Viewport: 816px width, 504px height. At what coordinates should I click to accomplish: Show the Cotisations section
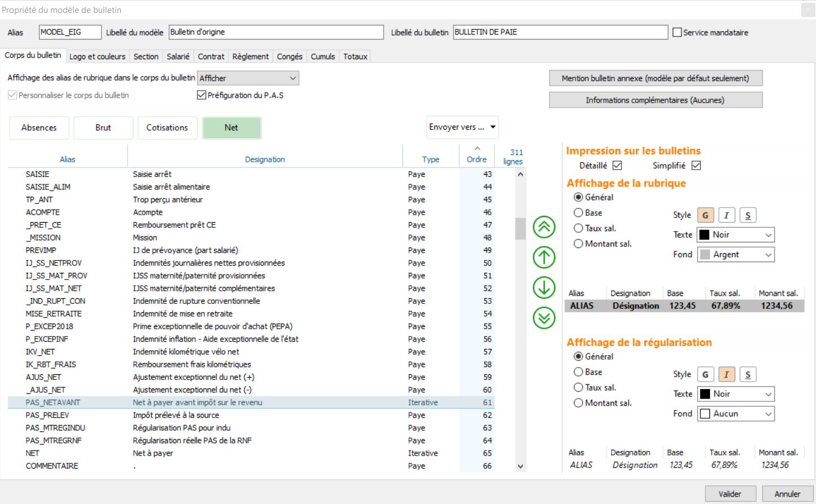tap(167, 127)
